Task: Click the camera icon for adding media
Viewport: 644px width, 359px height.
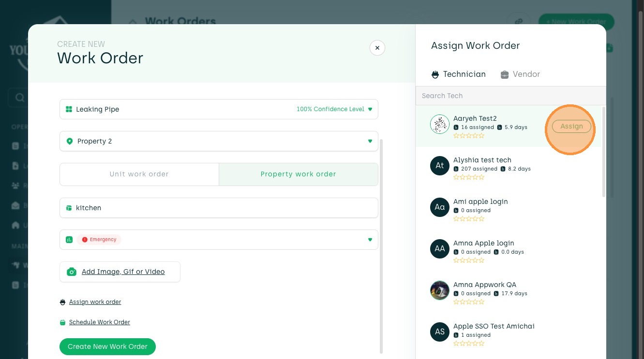Action: [72, 272]
